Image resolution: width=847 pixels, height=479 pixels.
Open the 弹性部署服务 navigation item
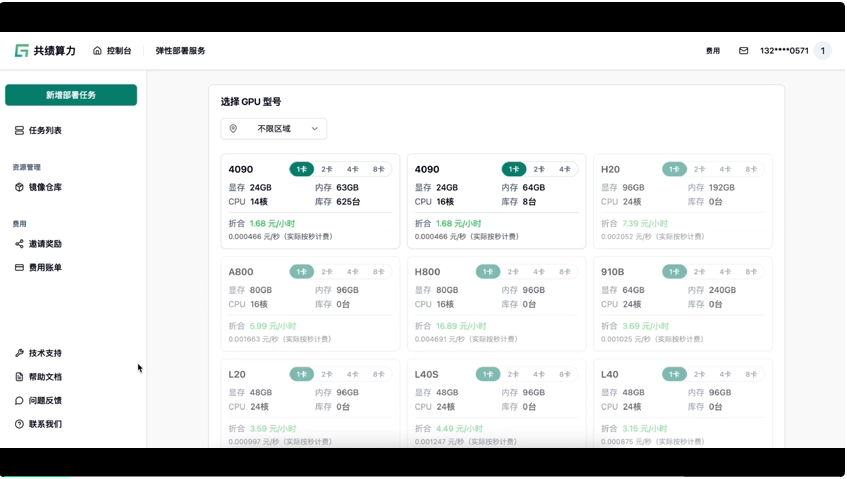pyautogui.click(x=180, y=51)
